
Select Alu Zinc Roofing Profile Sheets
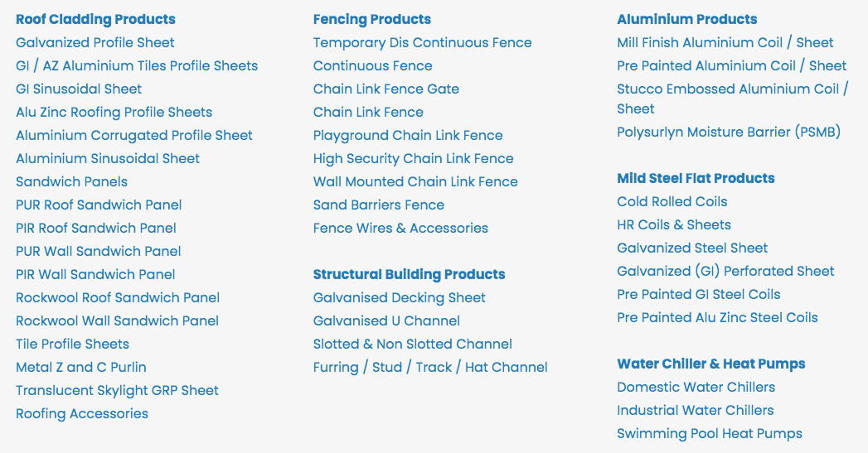(114, 112)
